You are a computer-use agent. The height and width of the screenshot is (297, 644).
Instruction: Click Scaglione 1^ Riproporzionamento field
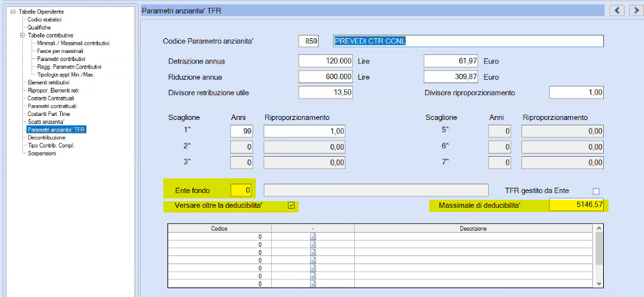tap(305, 131)
